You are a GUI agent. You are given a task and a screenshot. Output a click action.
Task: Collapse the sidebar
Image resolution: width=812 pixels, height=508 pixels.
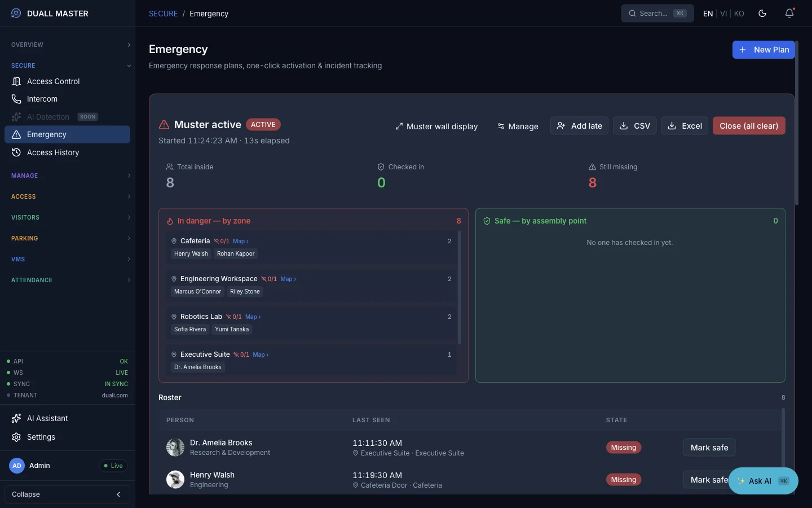[67, 494]
